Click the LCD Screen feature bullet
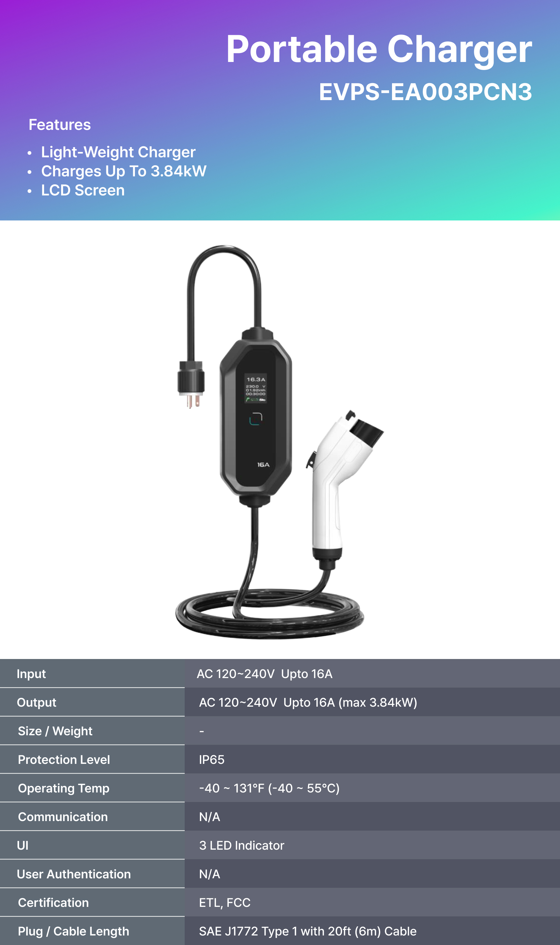 click(x=83, y=190)
